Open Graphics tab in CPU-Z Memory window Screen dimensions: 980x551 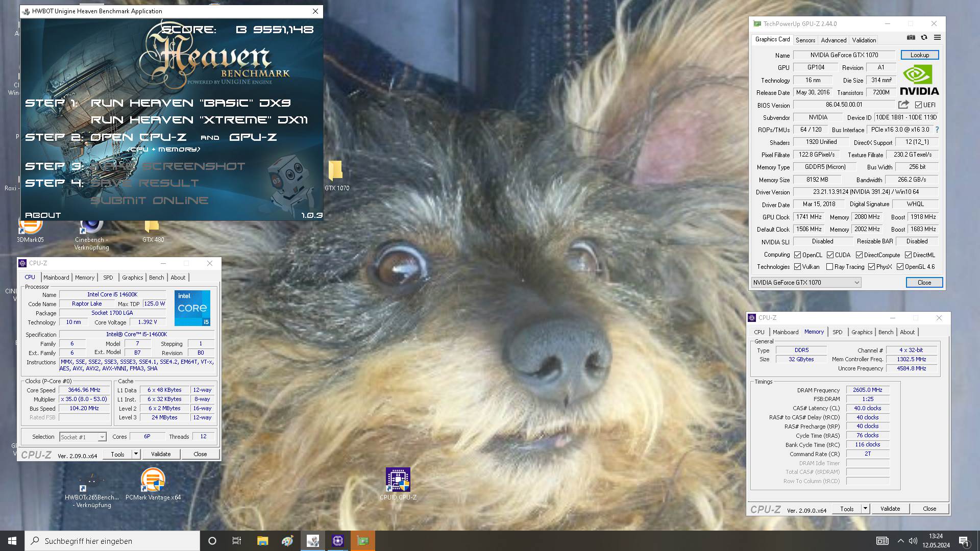tap(862, 332)
